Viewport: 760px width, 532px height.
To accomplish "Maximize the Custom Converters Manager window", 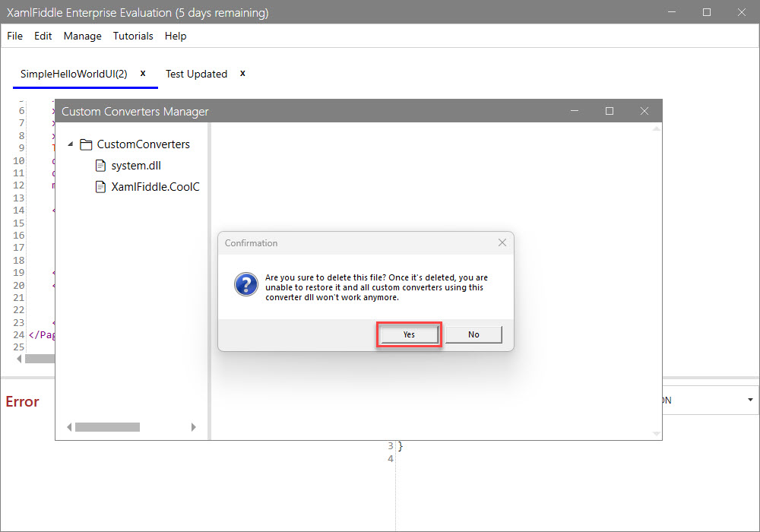I will (x=610, y=111).
